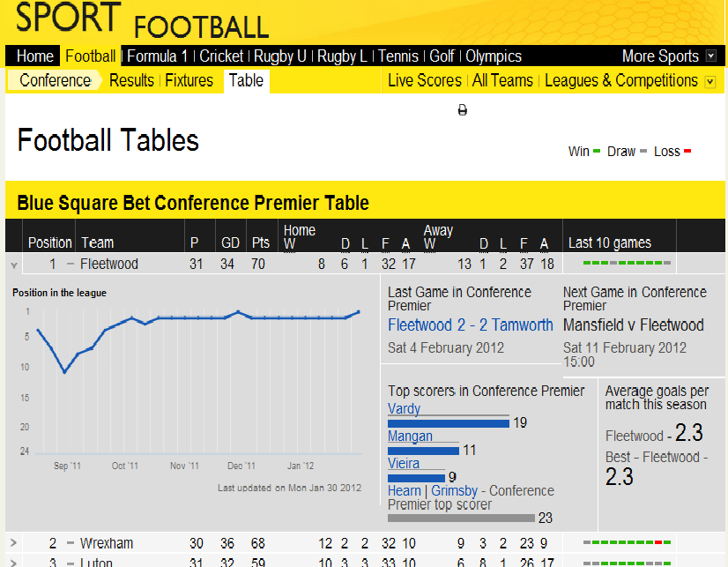The image size is (728, 567).
Task: Expand the Leagues & Competitions dropdown arrow
Action: point(709,82)
